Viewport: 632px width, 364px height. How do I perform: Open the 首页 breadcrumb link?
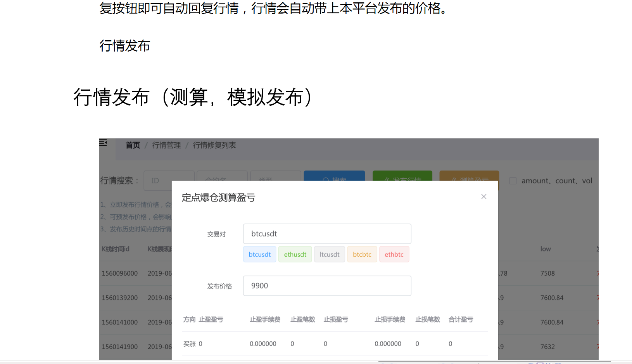click(133, 145)
